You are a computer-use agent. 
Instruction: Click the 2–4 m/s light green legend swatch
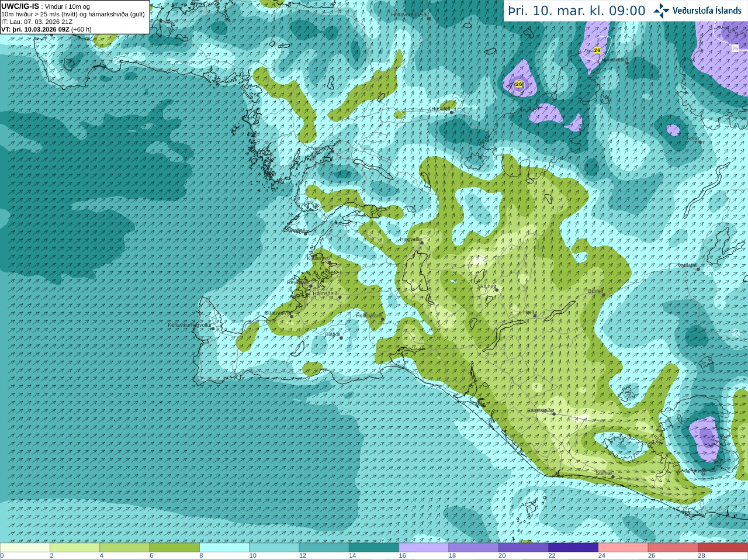coord(75,548)
